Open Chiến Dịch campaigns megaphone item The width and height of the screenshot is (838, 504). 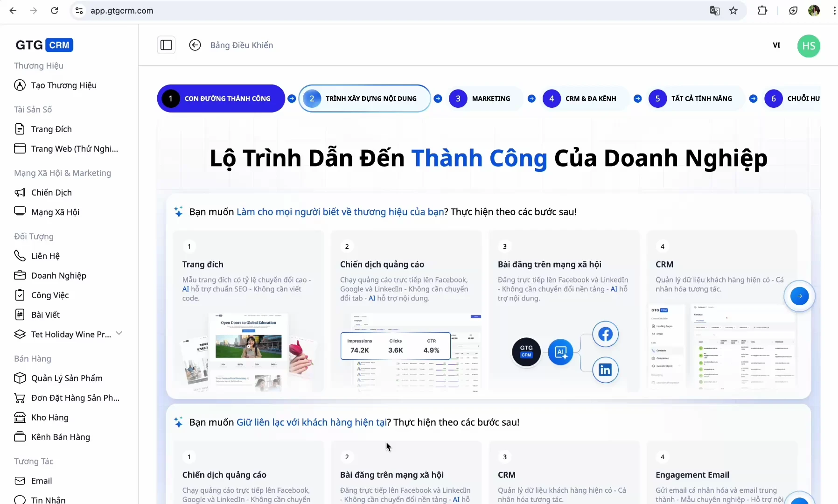(51, 193)
